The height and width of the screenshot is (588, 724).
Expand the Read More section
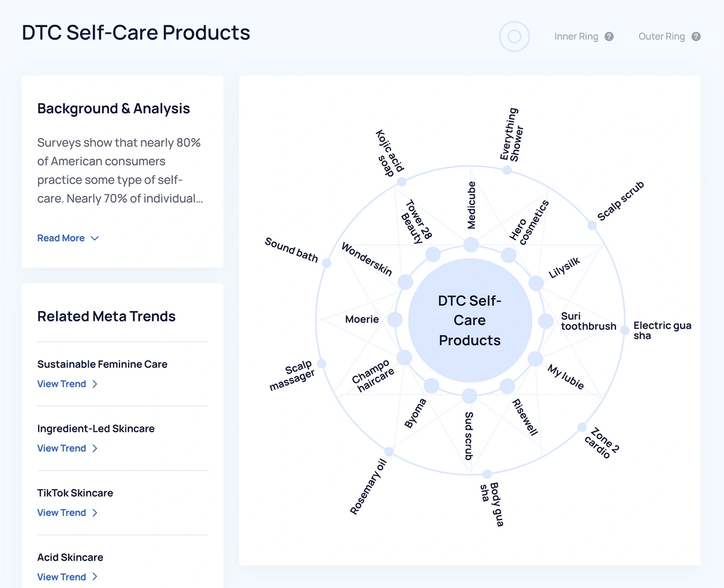(68, 238)
